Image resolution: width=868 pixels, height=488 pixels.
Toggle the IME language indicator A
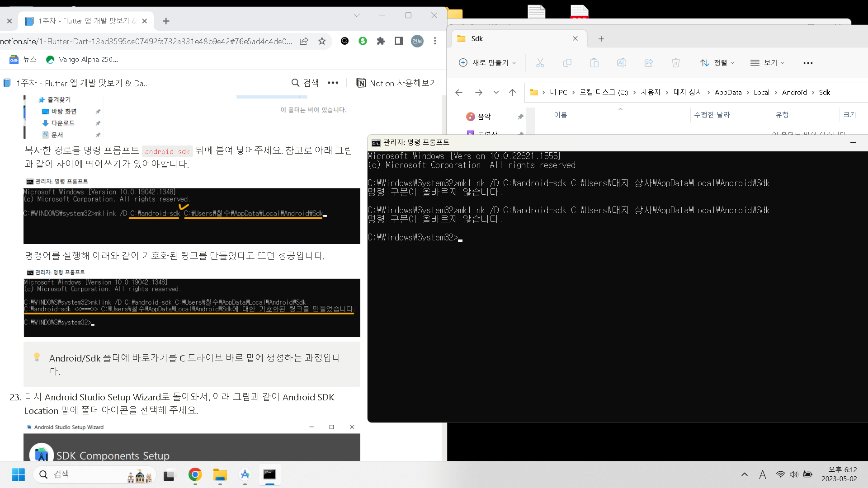pyautogui.click(x=763, y=474)
